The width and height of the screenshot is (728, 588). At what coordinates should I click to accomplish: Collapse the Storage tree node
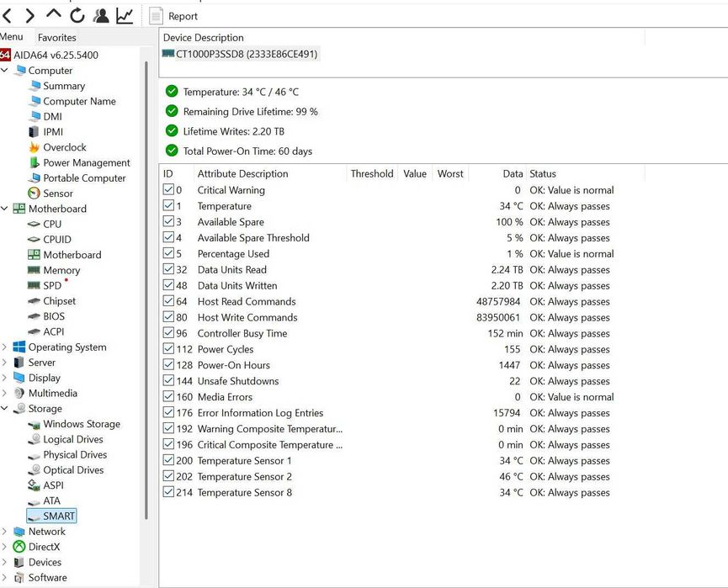point(5,408)
